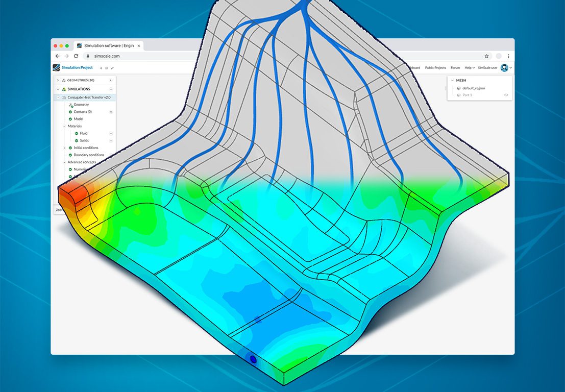Click the Geometry node icon
Screen dimensions: 565x392
70,105
